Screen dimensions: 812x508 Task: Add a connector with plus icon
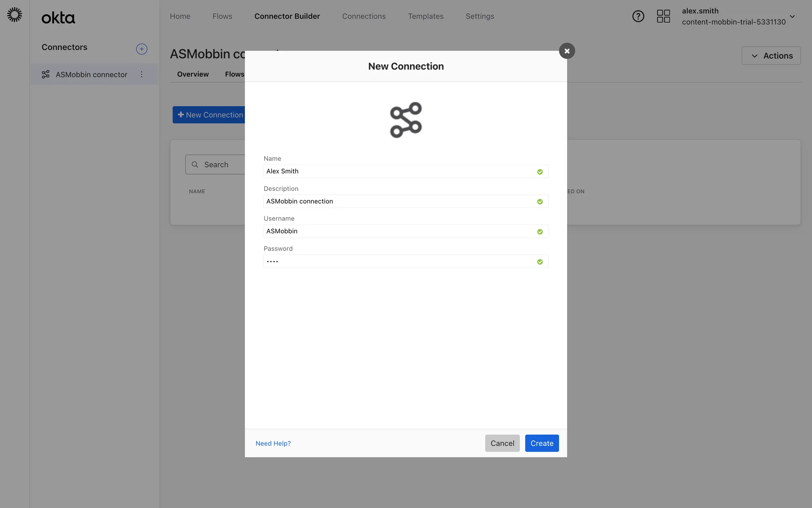(142, 49)
